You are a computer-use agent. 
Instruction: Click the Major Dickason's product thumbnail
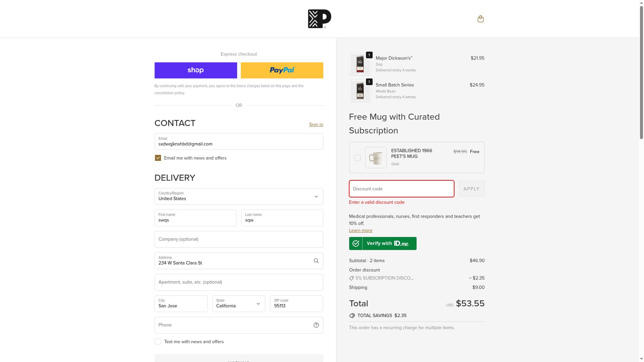click(360, 64)
